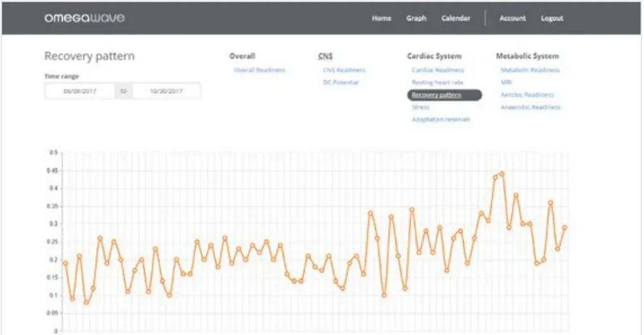The height and width of the screenshot is (335, 644).
Task: Open the Calendar page
Action: pos(455,18)
